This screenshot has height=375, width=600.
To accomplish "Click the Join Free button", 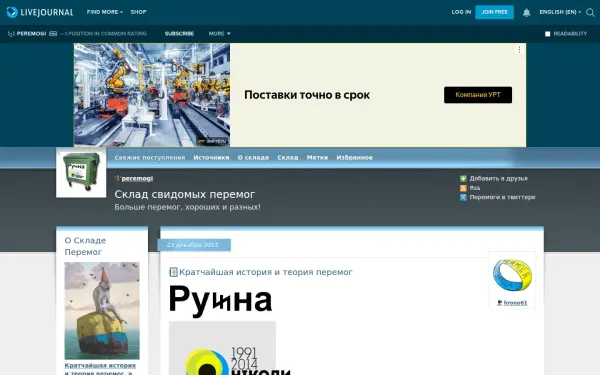I will tap(494, 12).
